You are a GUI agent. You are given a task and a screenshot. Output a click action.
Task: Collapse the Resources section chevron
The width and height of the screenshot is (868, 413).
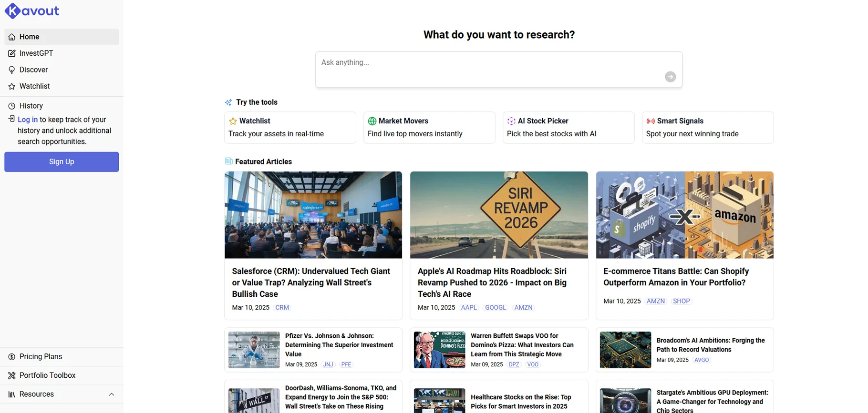(112, 394)
